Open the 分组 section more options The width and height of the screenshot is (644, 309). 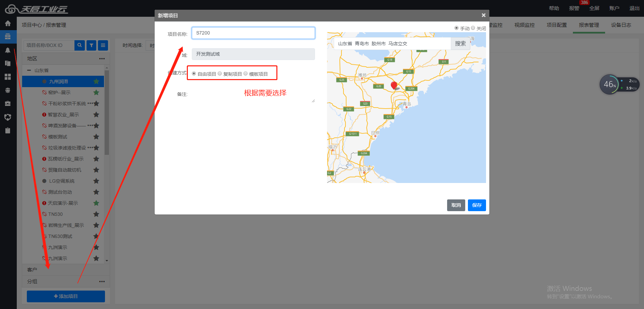(102, 282)
